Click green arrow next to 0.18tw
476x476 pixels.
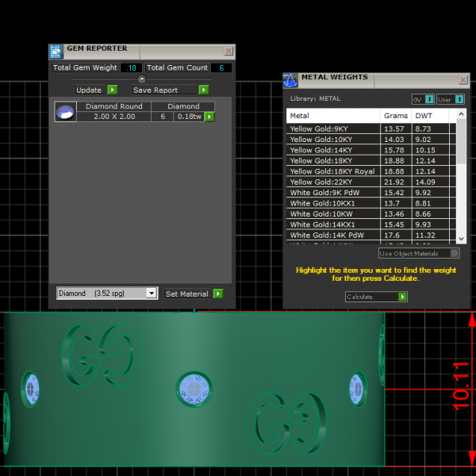[x=209, y=117]
